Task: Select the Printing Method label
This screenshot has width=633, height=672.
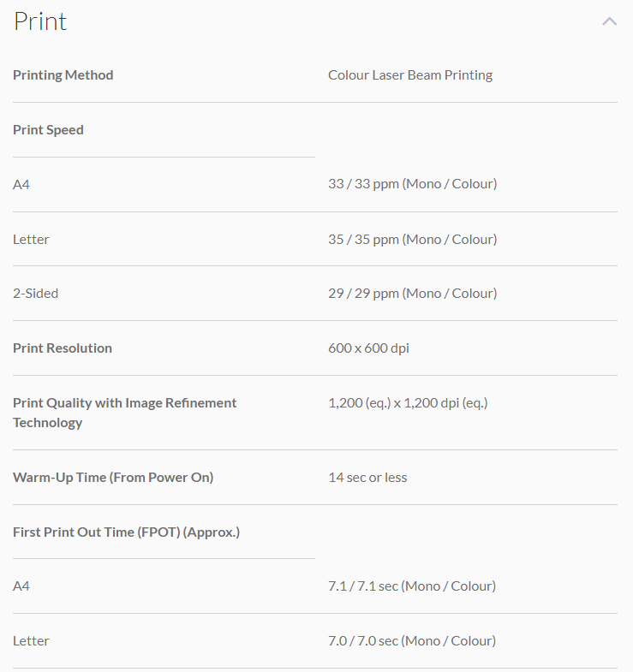Action: 63,75
